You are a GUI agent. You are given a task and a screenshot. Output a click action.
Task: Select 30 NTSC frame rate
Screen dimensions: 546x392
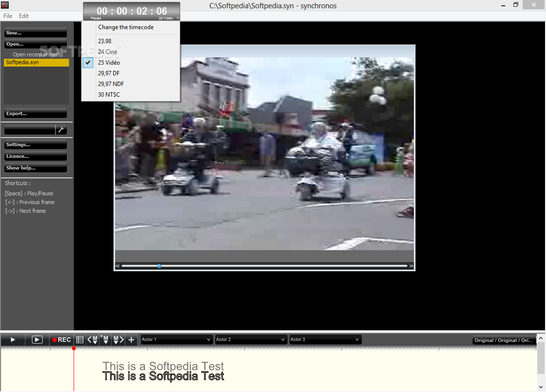(x=131, y=95)
